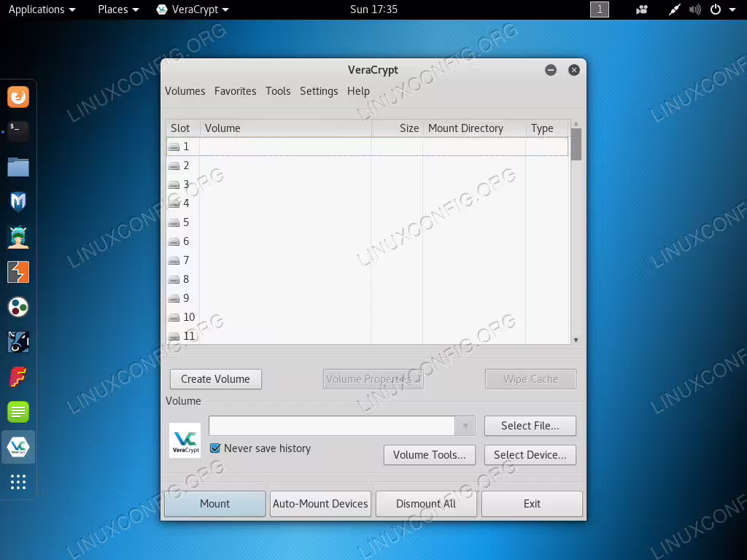
Task: Select slot row 11
Action: point(368,336)
